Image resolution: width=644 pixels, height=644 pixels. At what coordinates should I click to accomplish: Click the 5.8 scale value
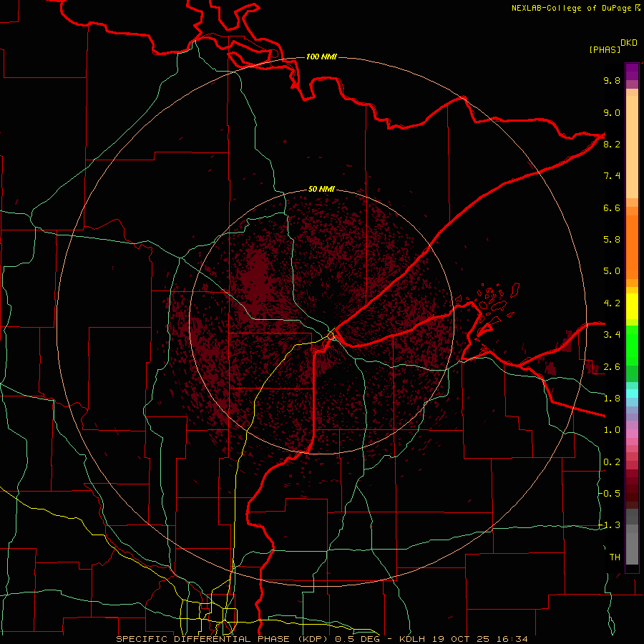point(612,240)
